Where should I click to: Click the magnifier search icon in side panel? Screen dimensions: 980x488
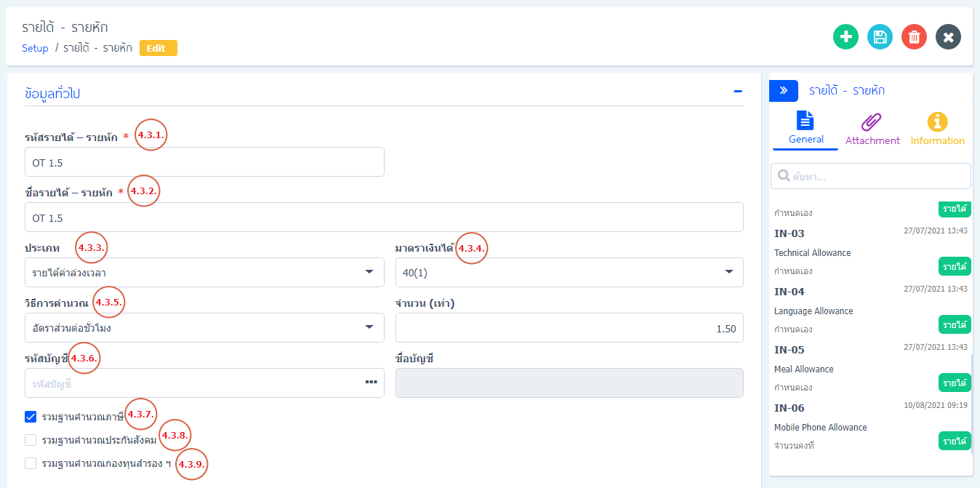click(784, 176)
